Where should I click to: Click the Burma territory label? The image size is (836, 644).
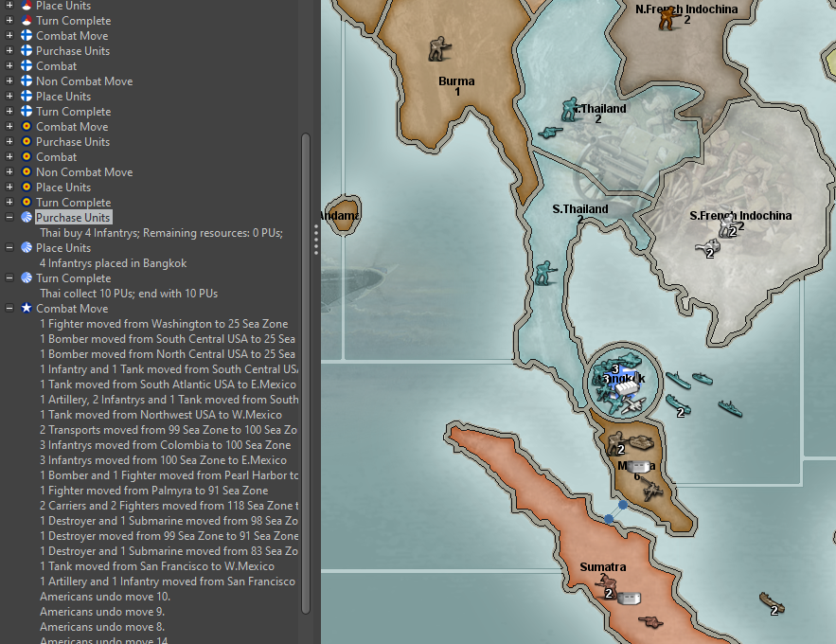(456, 81)
